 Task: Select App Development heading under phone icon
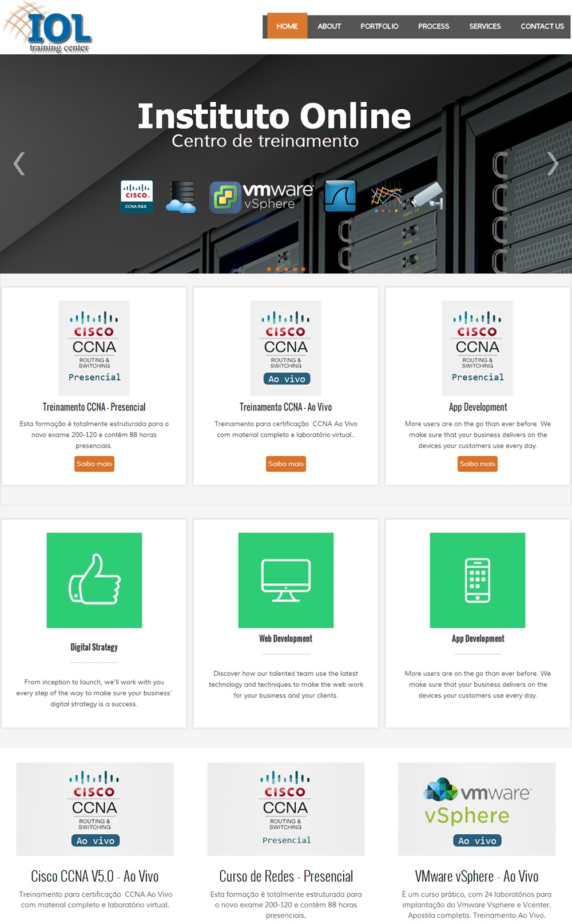[478, 639]
